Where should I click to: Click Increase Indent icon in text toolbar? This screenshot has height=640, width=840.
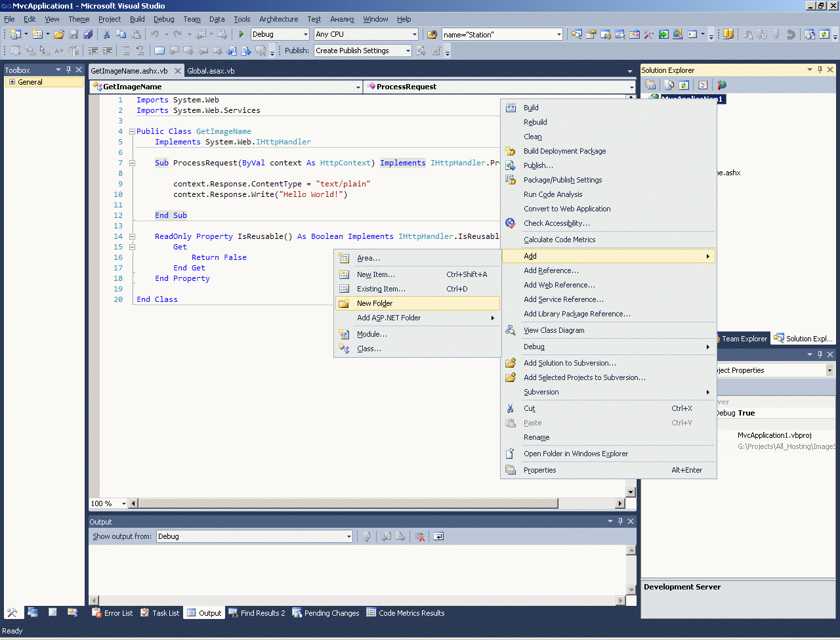pyautogui.click(x=108, y=51)
